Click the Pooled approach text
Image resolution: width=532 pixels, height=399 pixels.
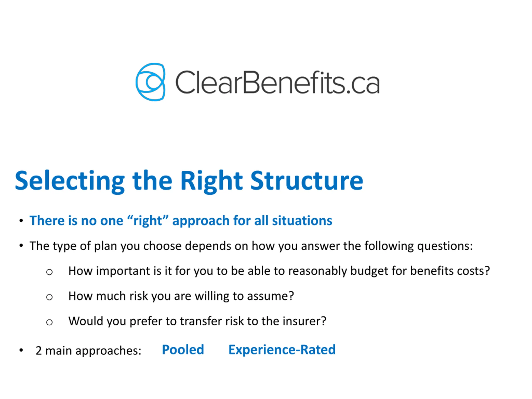(183, 350)
